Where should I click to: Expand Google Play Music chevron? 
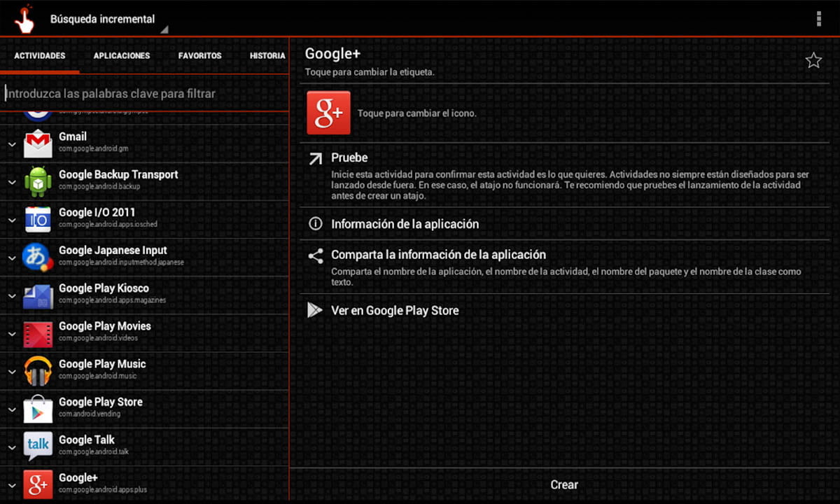coord(11,372)
